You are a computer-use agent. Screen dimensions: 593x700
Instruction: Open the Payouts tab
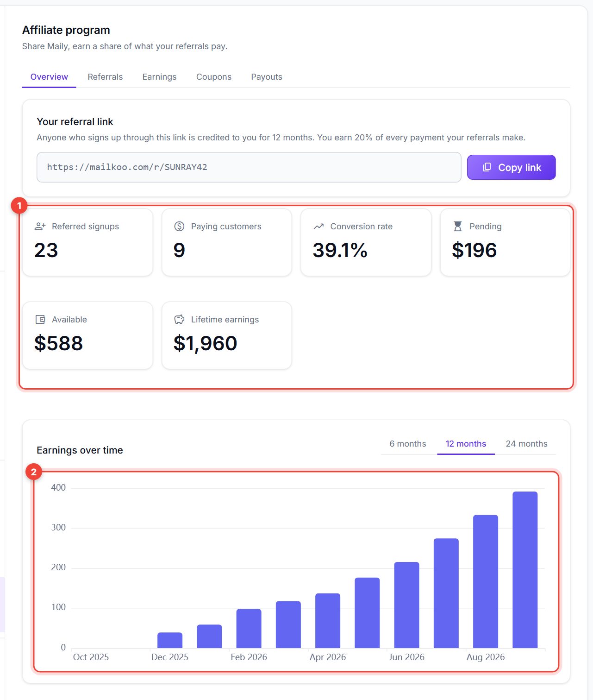click(x=266, y=77)
